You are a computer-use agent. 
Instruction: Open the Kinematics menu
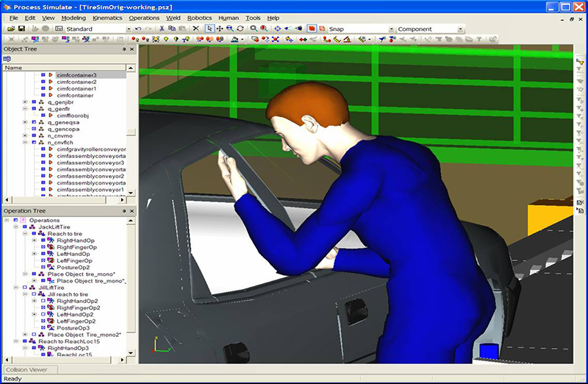pos(107,17)
